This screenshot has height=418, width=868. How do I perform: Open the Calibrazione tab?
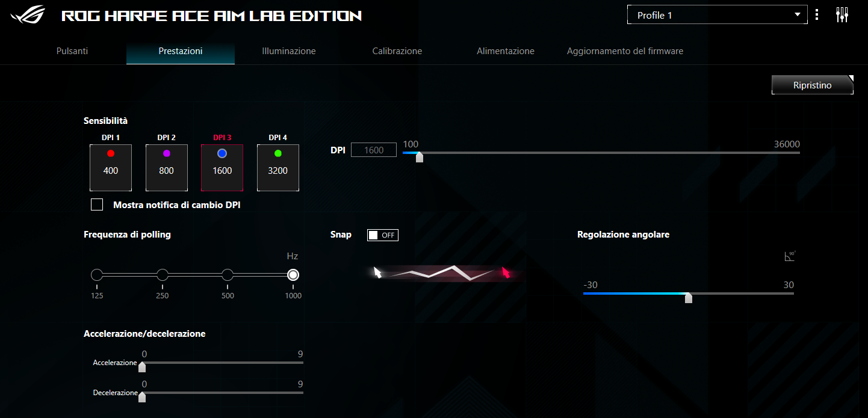(x=397, y=51)
